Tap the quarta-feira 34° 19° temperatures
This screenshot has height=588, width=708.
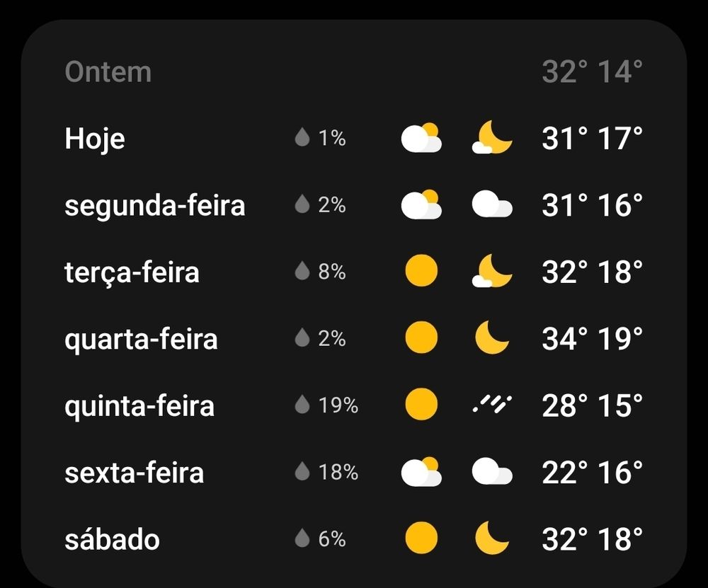pos(592,338)
